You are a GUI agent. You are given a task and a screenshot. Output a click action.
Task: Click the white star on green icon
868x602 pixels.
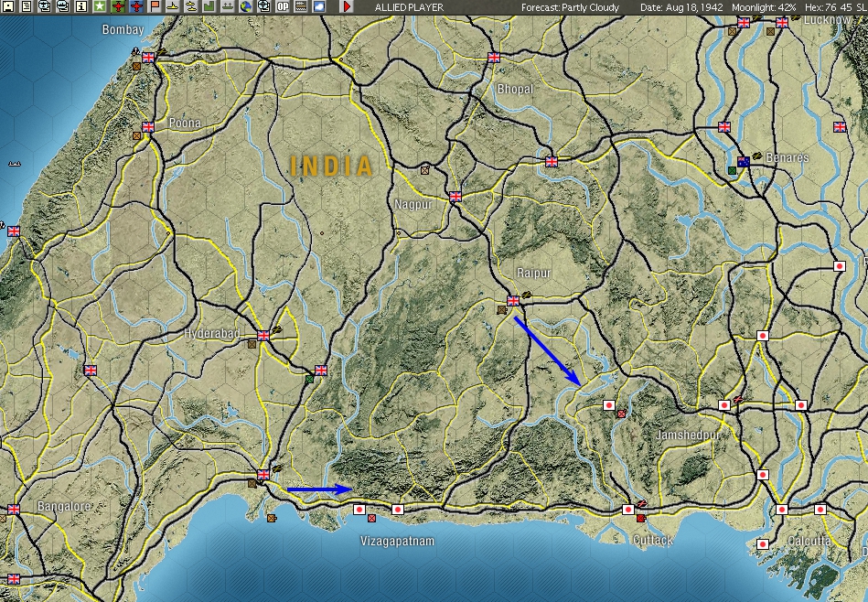(100, 6)
